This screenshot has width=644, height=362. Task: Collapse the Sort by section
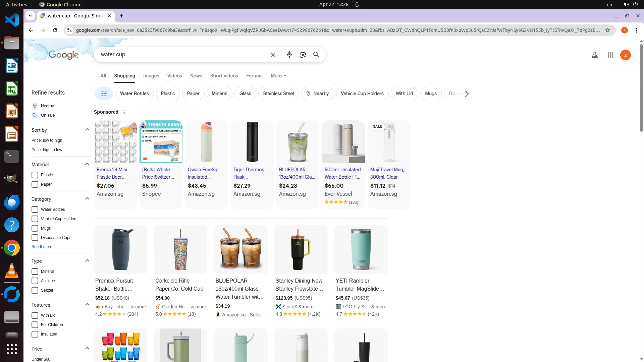87,130
